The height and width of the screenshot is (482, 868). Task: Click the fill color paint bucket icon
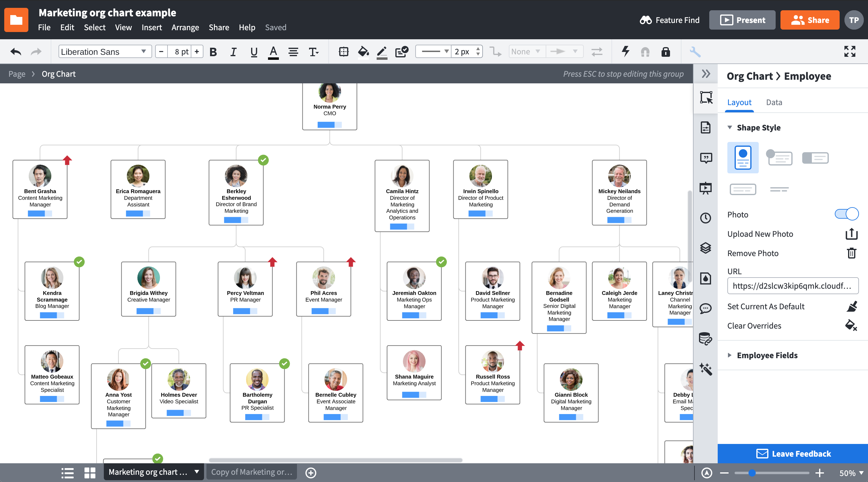click(363, 52)
